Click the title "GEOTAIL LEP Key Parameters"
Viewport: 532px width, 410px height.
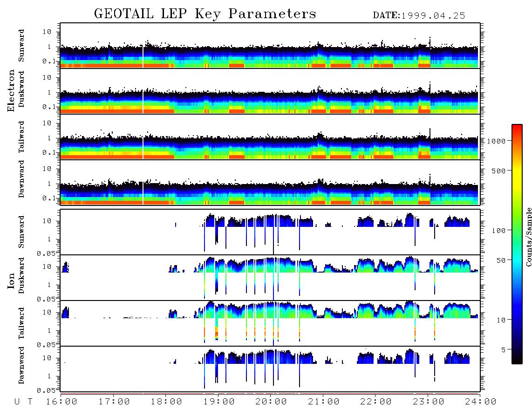coord(205,14)
